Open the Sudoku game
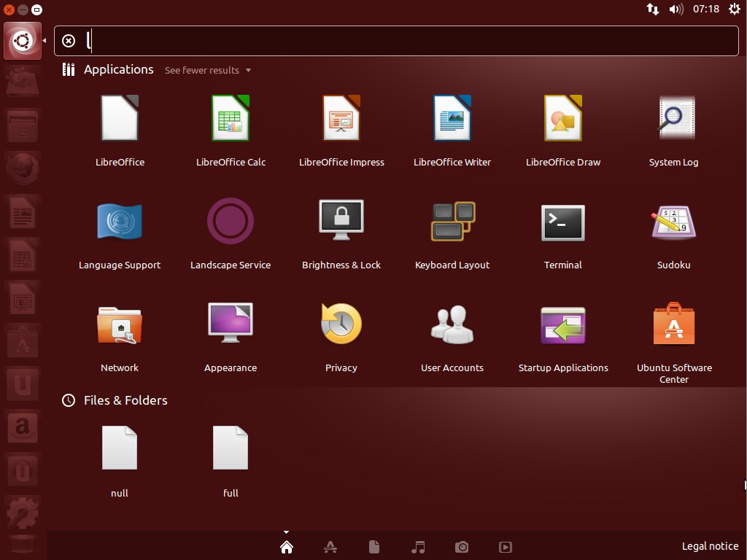This screenshot has width=747, height=560. pos(674,222)
